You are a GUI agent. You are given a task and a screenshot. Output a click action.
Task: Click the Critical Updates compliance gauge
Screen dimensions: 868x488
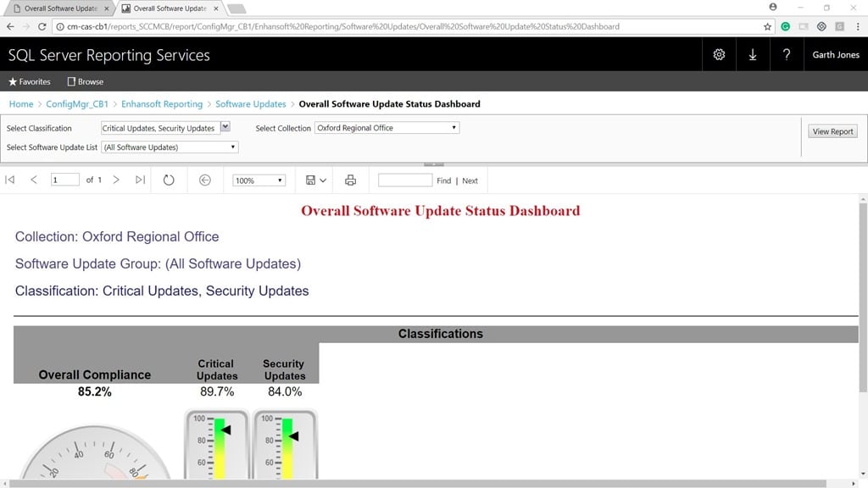click(x=216, y=444)
